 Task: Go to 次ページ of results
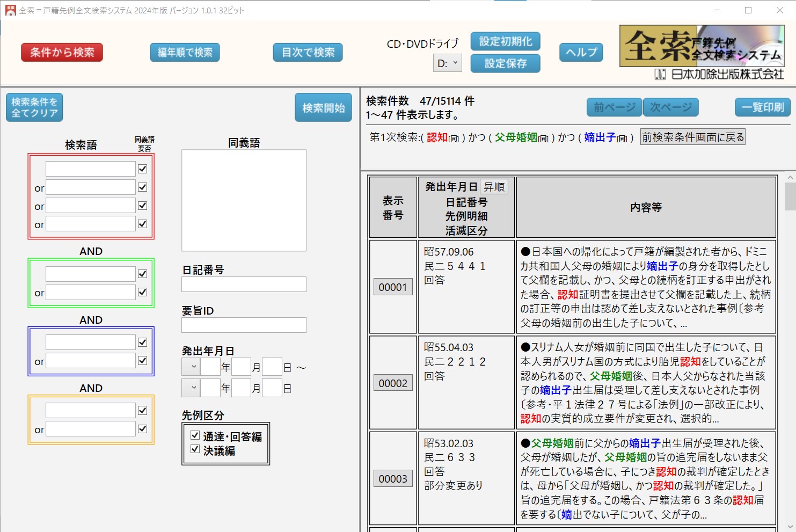[671, 107]
